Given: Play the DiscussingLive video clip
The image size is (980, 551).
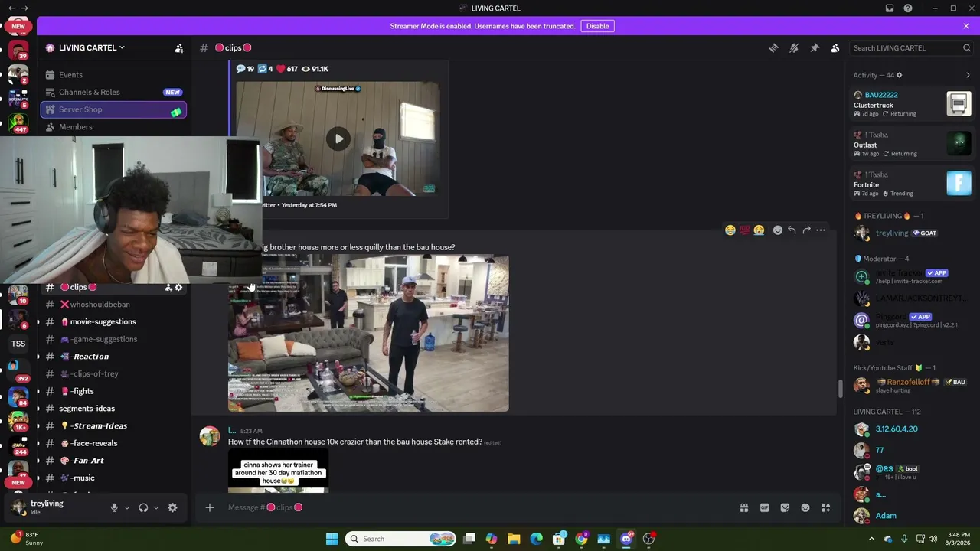Looking at the screenshot, I should [x=338, y=139].
